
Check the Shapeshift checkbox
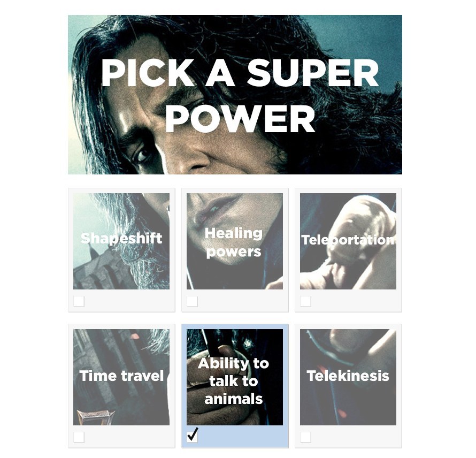[79, 301]
